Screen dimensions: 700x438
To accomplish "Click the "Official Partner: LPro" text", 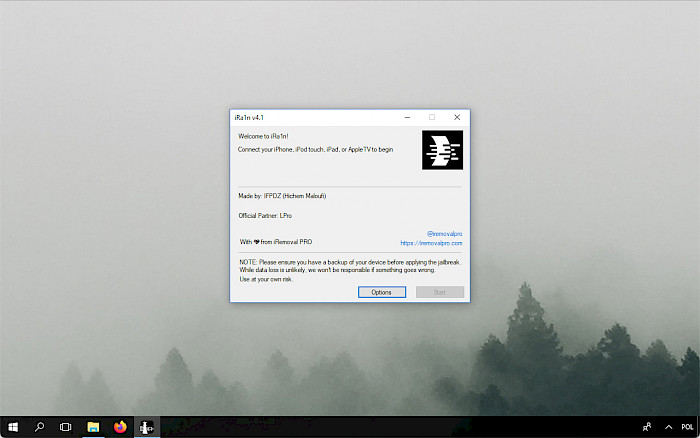I will 265,215.
